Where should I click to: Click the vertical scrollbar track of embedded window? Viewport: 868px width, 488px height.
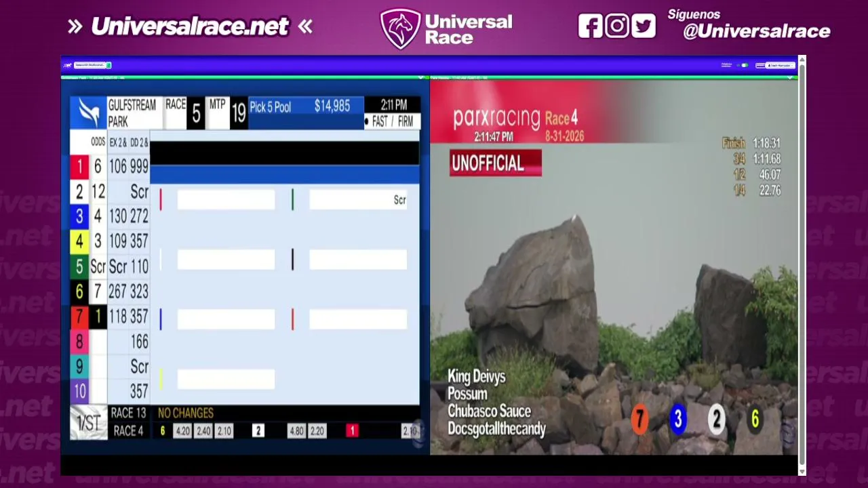802,266
